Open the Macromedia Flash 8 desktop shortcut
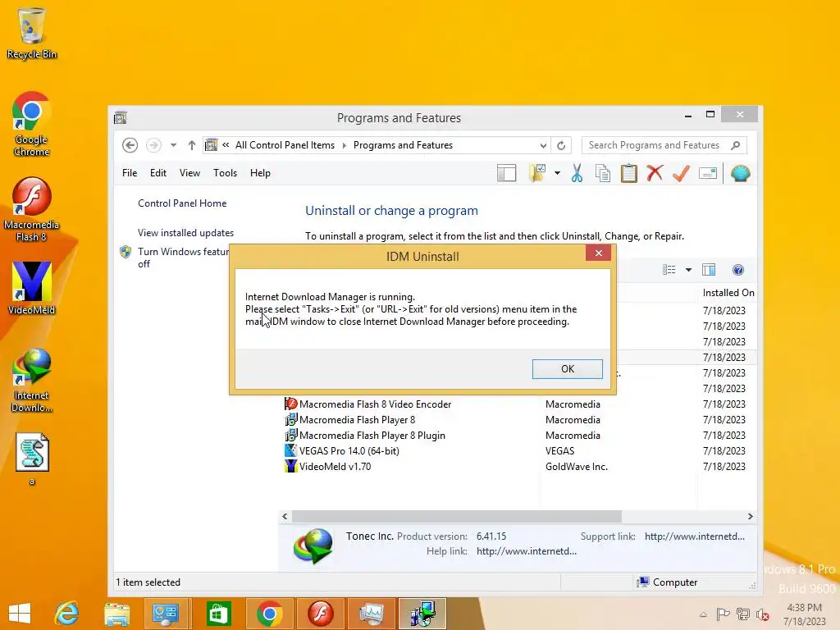Image resolution: width=840 pixels, height=630 pixels. [32, 209]
